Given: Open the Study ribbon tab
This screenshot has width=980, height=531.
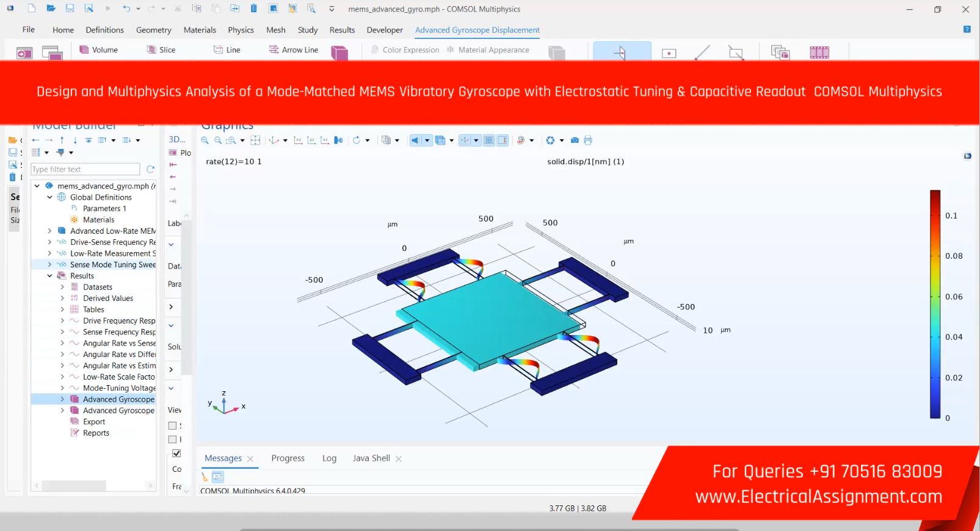Looking at the screenshot, I should [308, 30].
